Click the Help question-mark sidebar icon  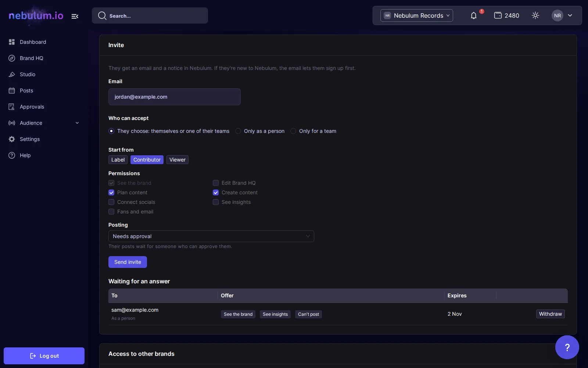12,155
